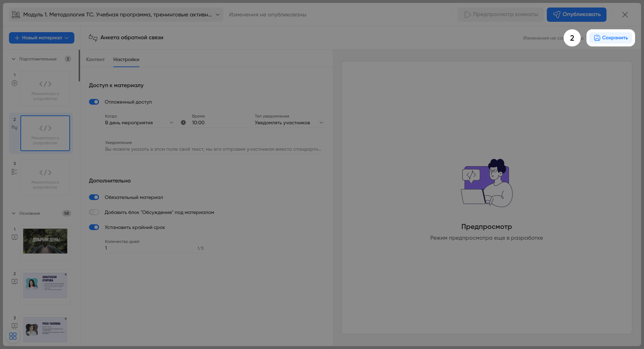
Task: Click the feedback icon beside Анкета обратной связи
Action: coord(93,38)
